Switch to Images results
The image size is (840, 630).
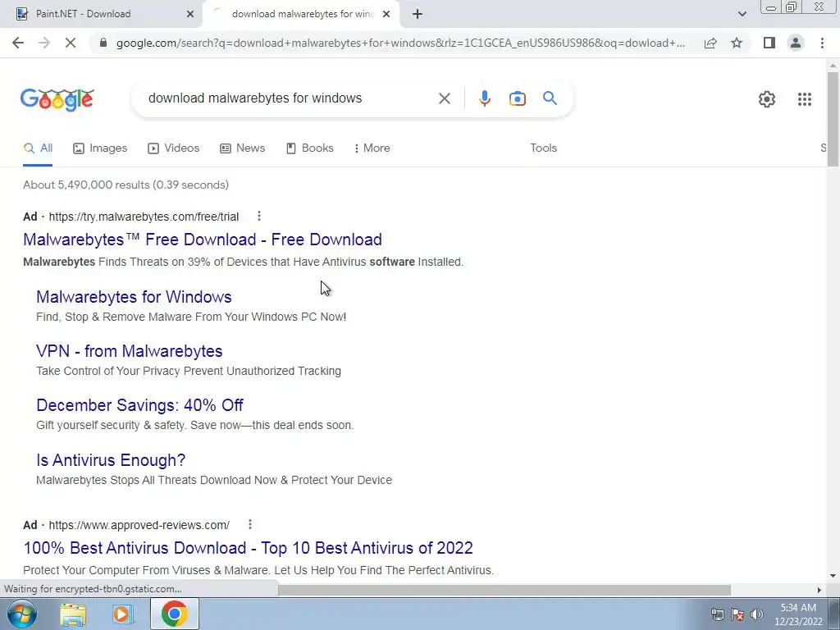(100, 148)
